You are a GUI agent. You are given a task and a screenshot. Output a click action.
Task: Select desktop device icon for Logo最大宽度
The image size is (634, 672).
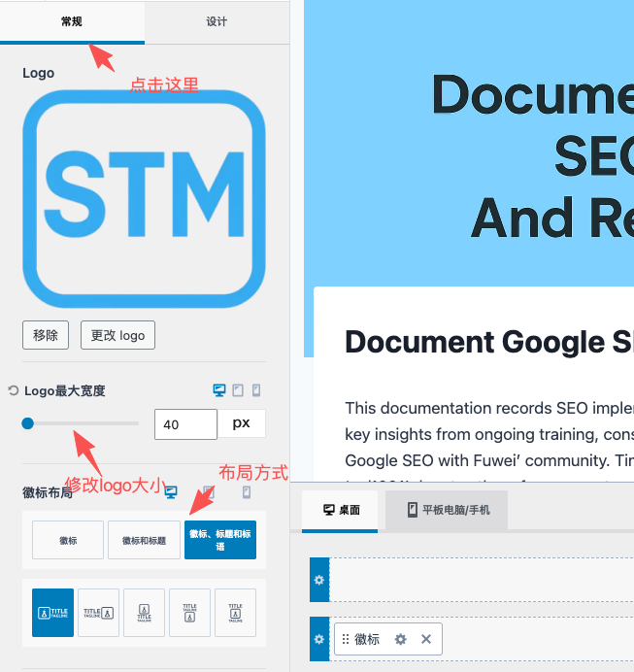tap(219, 390)
